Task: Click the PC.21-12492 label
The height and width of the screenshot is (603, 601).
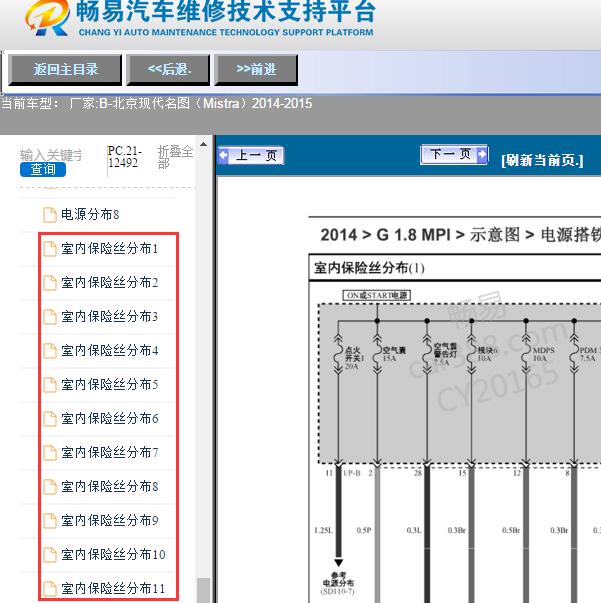Action: 124,157
